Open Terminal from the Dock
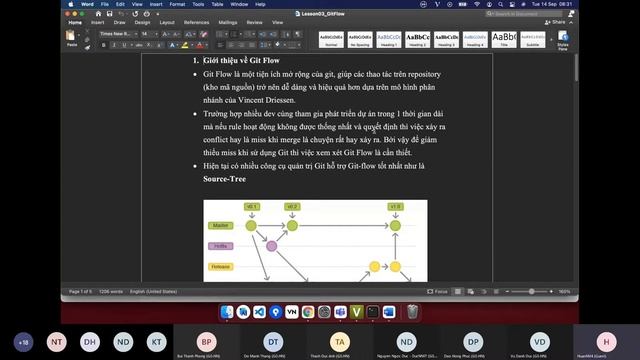This screenshot has width=640, height=360. tap(373, 312)
